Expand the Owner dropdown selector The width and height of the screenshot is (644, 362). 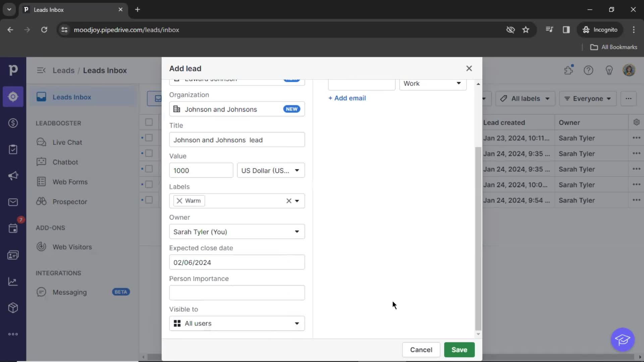(297, 232)
